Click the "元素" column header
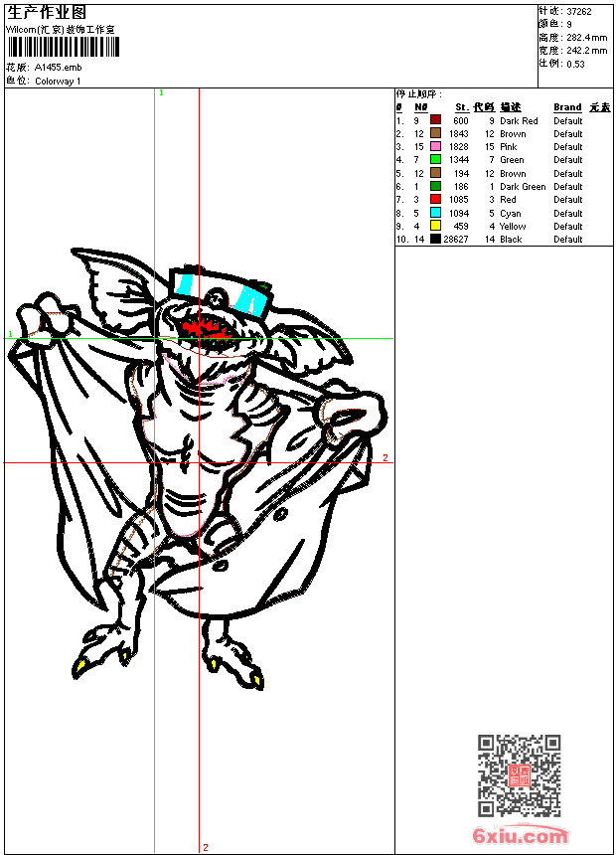The height and width of the screenshot is (855, 616). click(x=600, y=107)
